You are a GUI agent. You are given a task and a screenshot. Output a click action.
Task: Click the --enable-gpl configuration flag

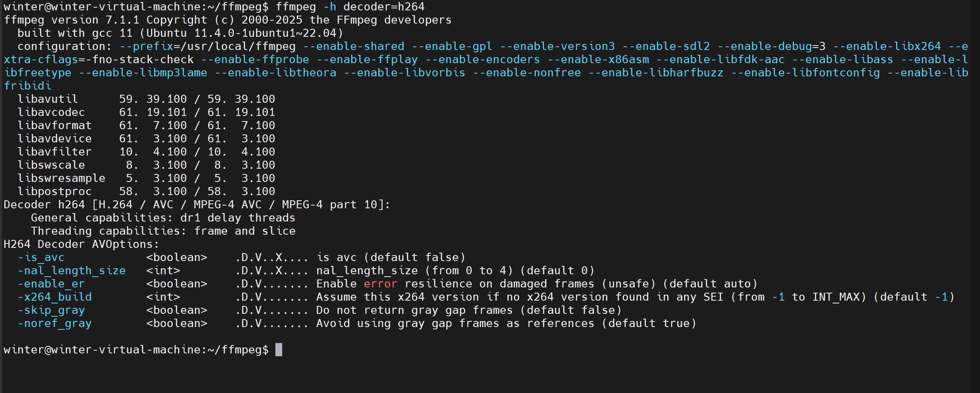tap(452, 46)
